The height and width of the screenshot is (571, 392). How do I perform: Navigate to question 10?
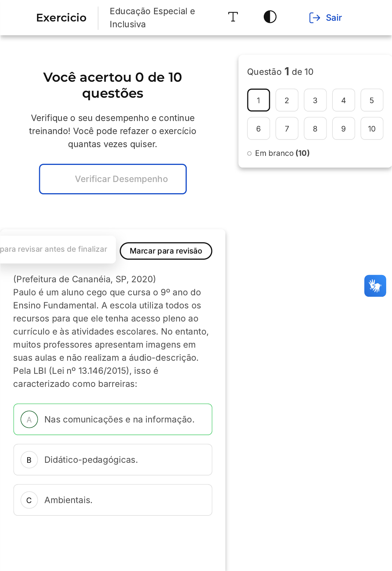(372, 129)
